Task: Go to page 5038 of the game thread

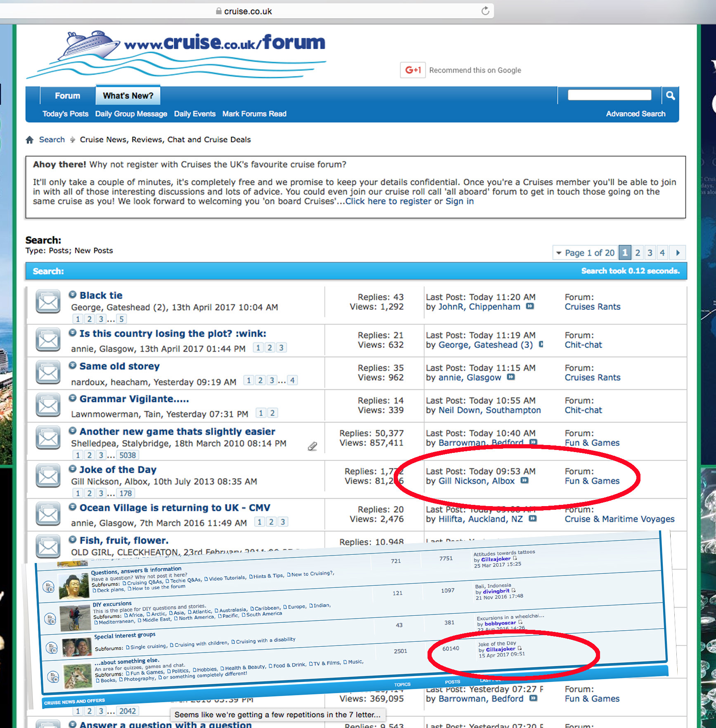Action: click(x=128, y=455)
